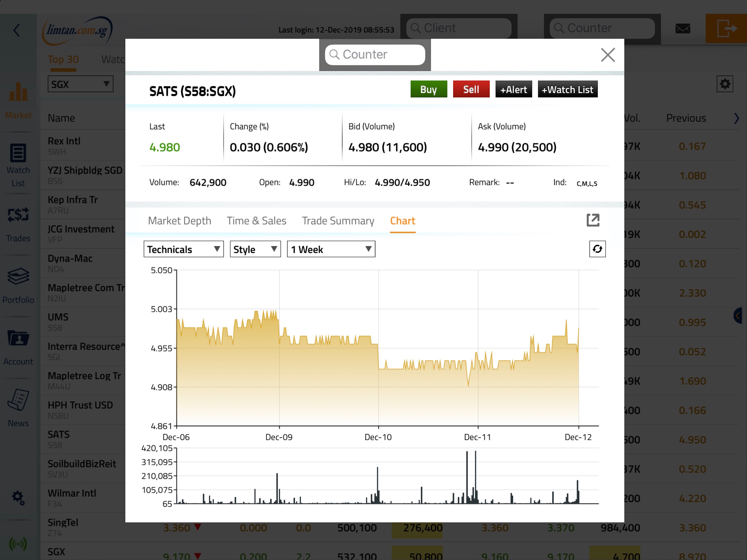Click the +Alert button
747x560 pixels.
pos(514,89)
